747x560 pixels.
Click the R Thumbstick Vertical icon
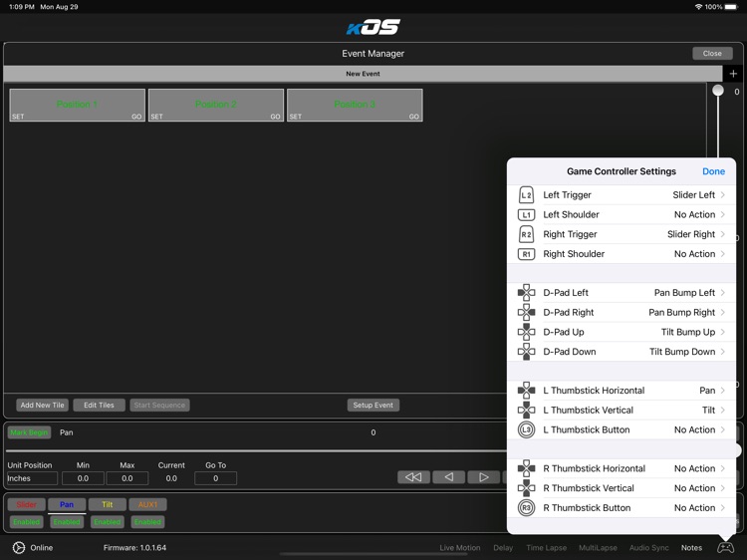(x=526, y=488)
